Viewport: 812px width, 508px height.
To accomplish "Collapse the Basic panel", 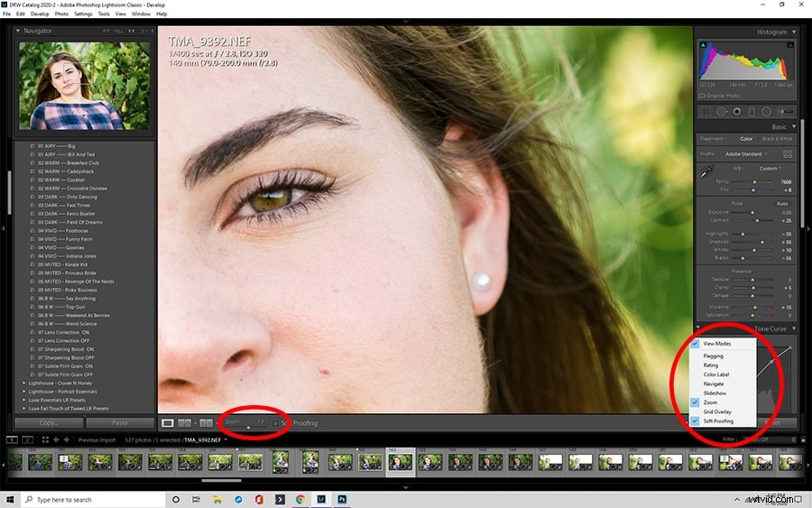I will [x=794, y=126].
